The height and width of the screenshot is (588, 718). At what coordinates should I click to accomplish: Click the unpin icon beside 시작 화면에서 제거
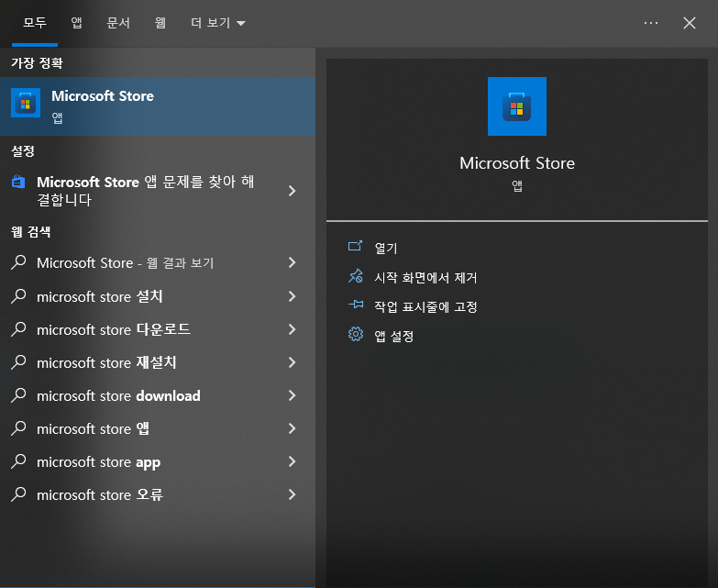[x=356, y=276]
